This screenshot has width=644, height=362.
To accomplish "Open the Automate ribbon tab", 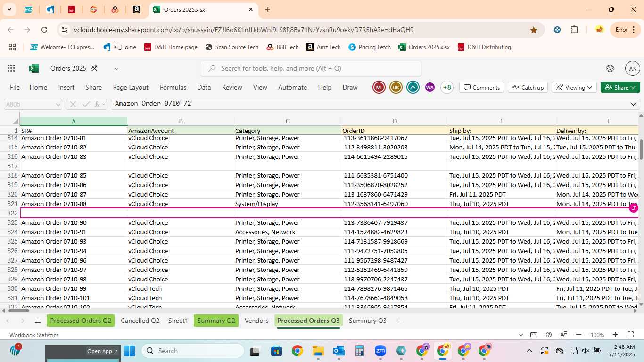I will pos(292,87).
